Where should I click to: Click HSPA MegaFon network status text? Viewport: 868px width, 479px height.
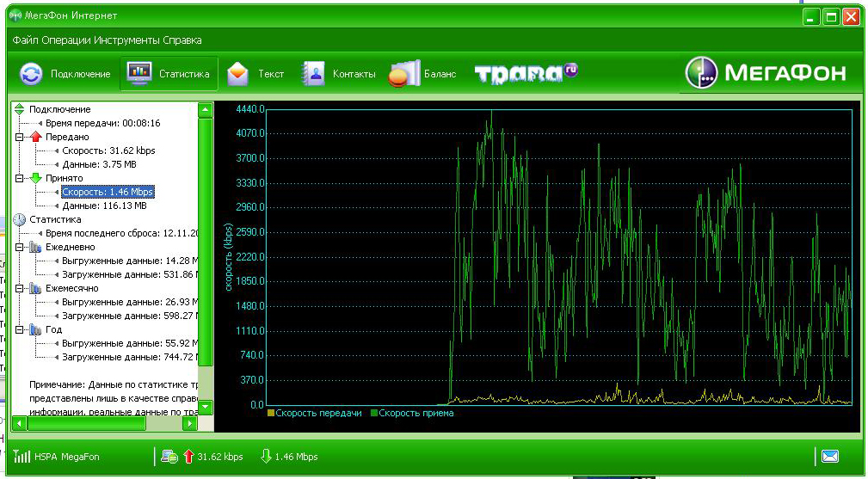click(67, 457)
